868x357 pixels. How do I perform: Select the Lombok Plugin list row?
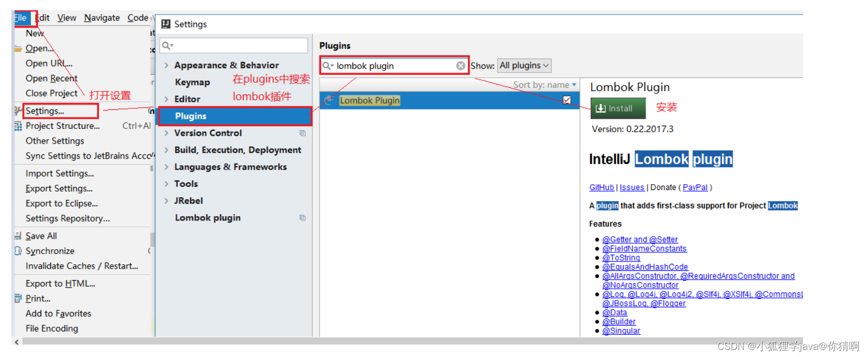coord(449,100)
